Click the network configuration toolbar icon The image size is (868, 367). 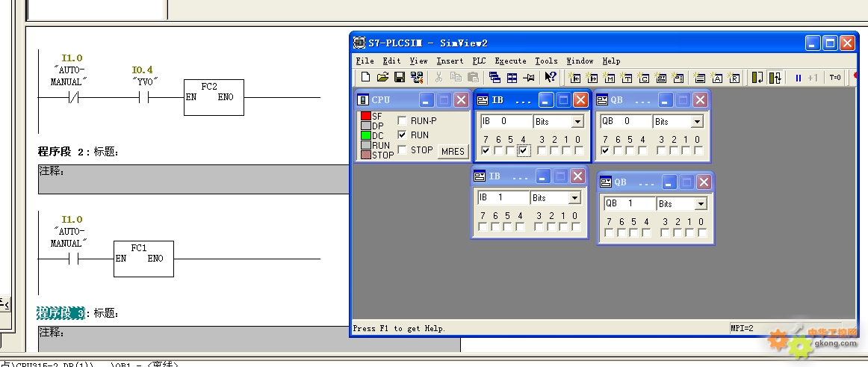coord(417,78)
